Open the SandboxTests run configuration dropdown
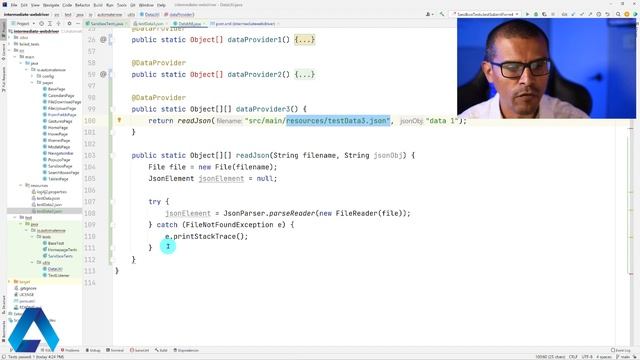The width and height of the screenshot is (640, 360). coord(484,14)
